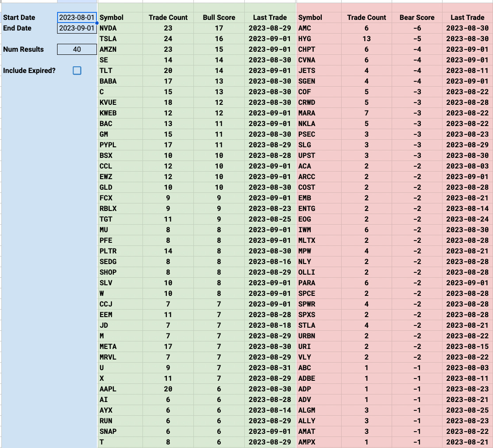This screenshot has width=493, height=448.
Task: Select the KWEB symbol cell
Action: tap(120, 113)
